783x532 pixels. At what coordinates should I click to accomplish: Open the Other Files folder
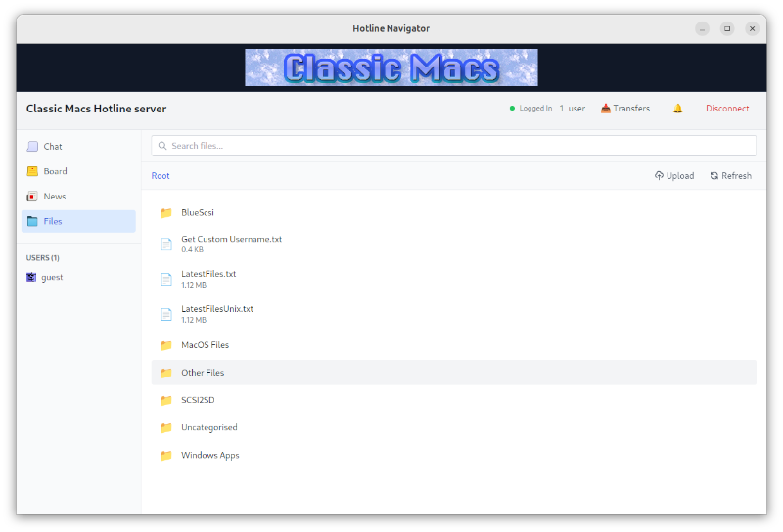point(203,373)
